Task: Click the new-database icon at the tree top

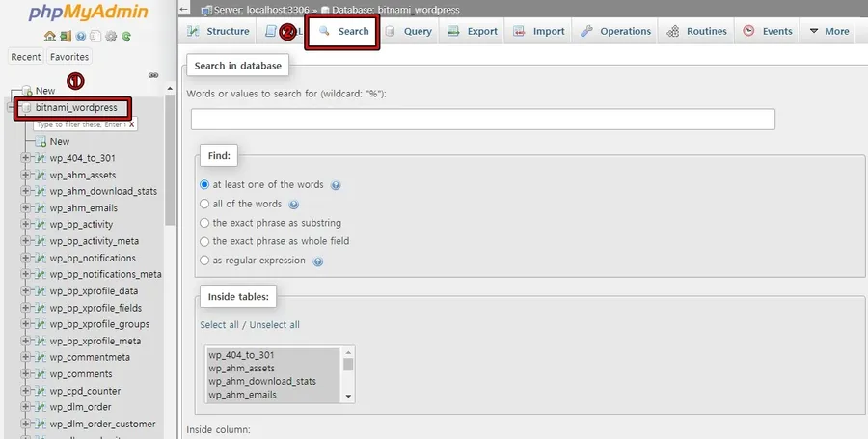Action: (x=27, y=91)
